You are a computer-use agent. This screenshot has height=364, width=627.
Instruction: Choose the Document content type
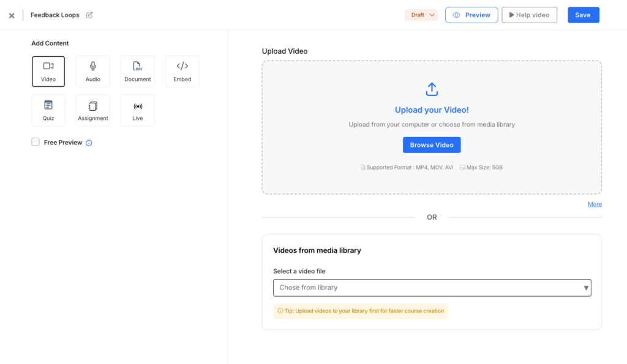[137, 71]
